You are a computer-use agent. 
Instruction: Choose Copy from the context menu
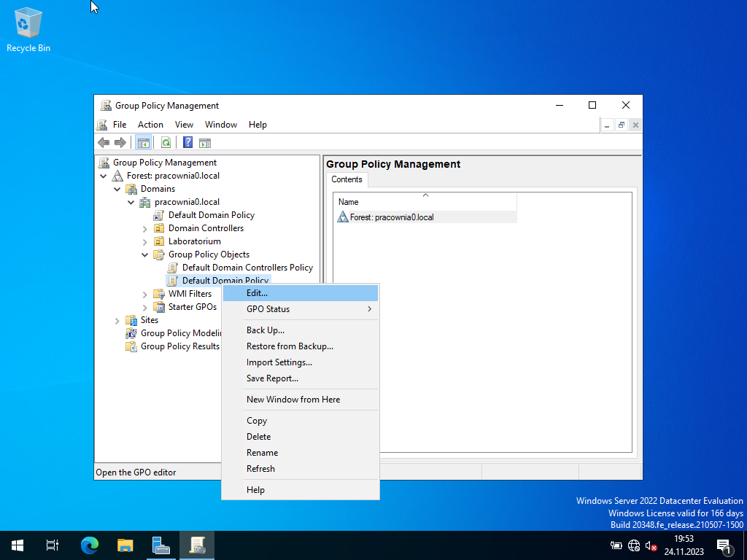coord(301,421)
